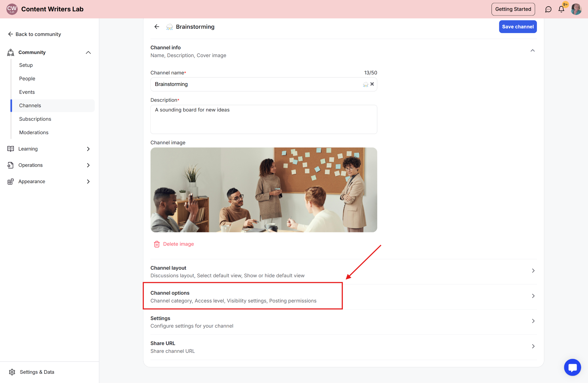Click into the Description text area
This screenshot has height=383, width=588.
[264, 119]
